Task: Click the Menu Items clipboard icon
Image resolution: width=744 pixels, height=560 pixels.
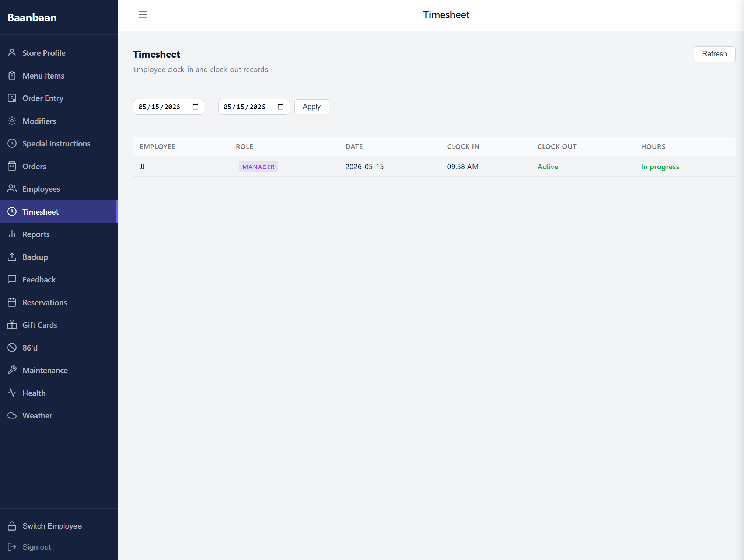Action: pyautogui.click(x=12, y=76)
